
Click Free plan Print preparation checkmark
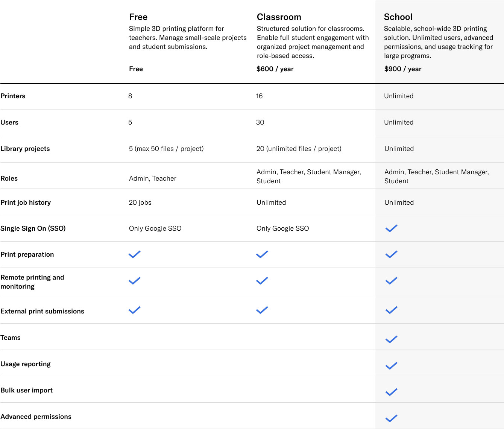click(134, 254)
